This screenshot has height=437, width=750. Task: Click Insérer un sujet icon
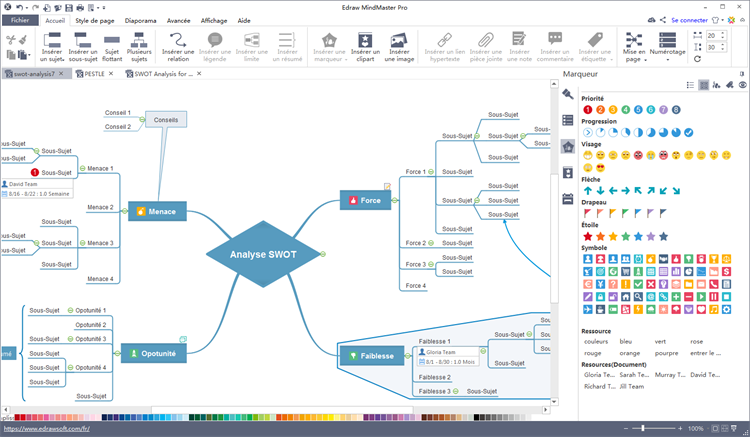tap(52, 40)
